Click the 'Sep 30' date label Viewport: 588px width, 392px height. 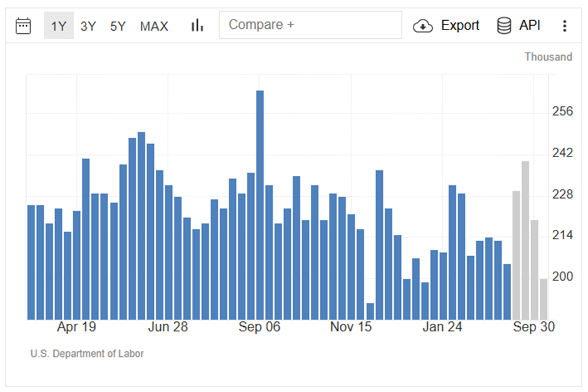(534, 327)
